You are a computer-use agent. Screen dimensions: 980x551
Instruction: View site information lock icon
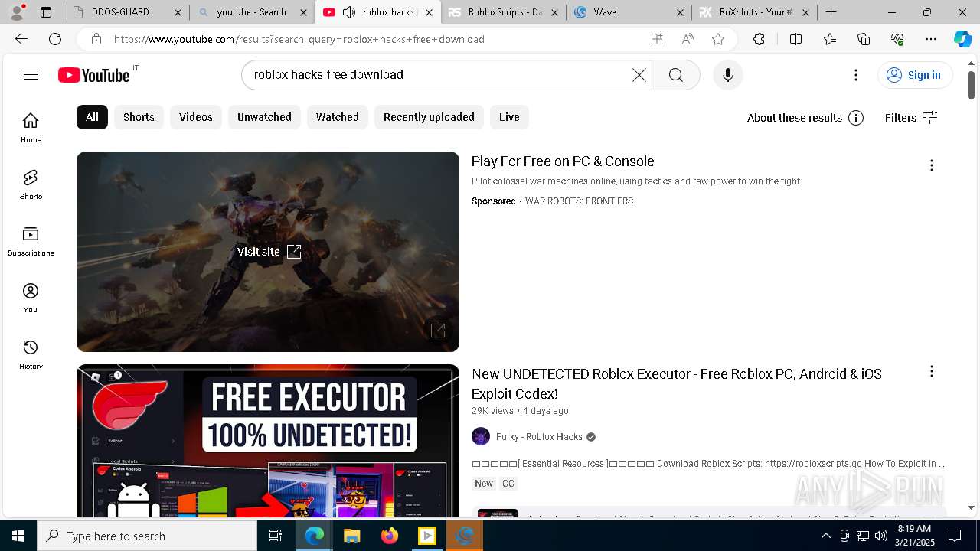click(96, 39)
